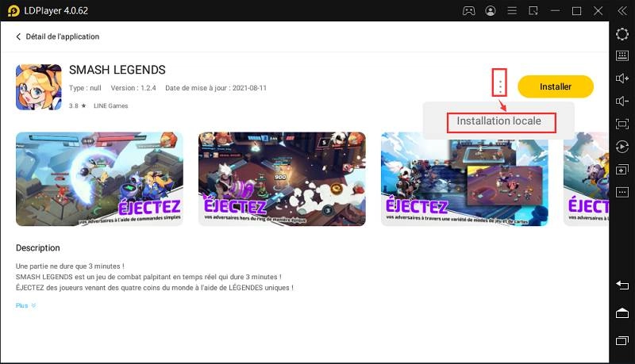Increase volume using sidebar speaker plus icon
The image size is (635, 364).
(622, 79)
